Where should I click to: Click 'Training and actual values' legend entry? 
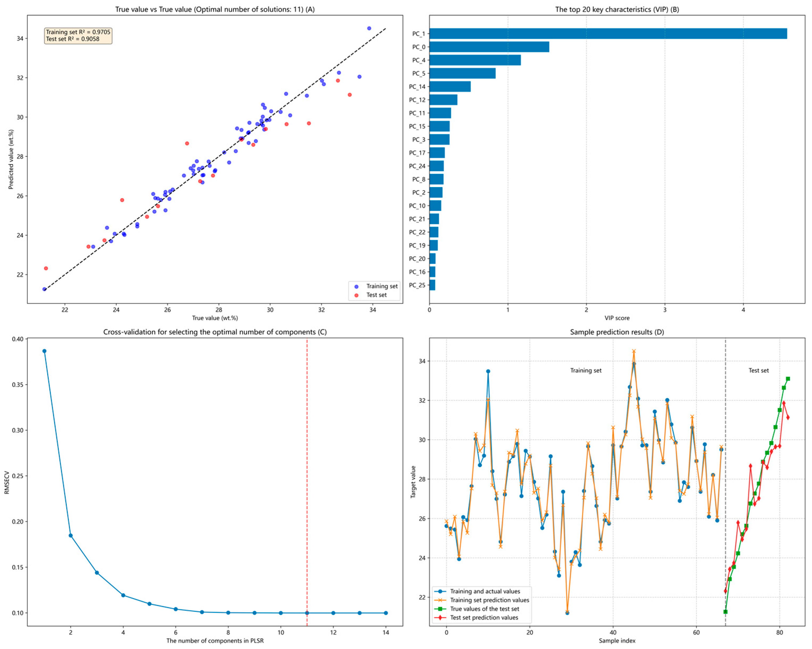click(484, 592)
